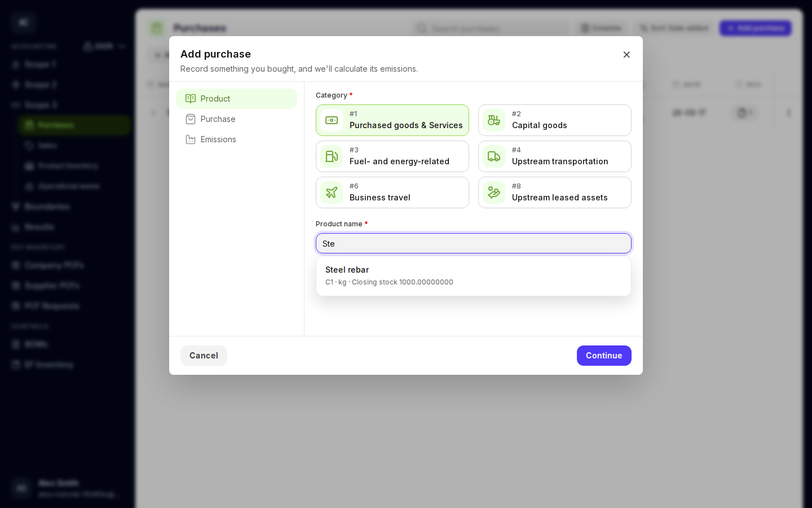Image resolution: width=812 pixels, height=508 pixels.
Task: Pick Upstream leased assets category
Action: tap(555, 192)
